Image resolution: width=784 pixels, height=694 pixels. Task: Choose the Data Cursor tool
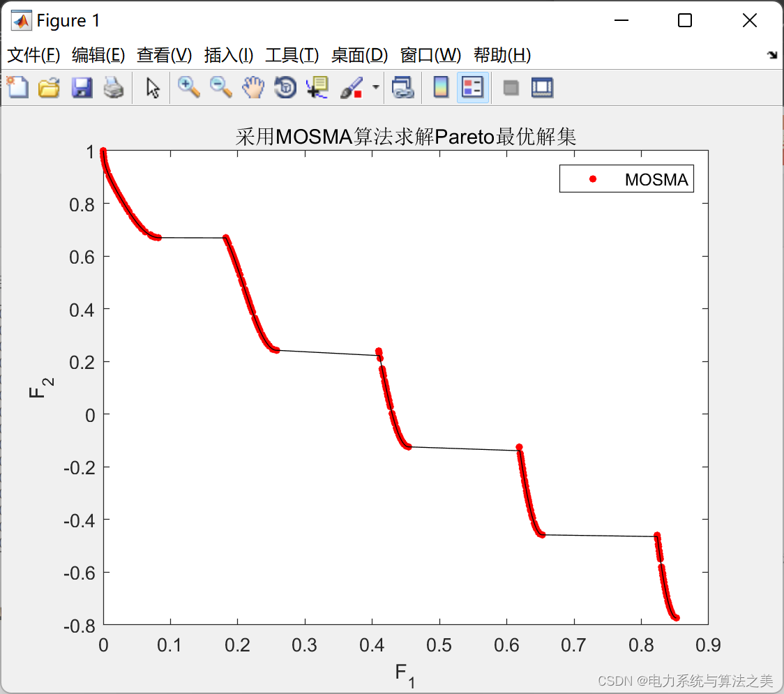pyautogui.click(x=317, y=87)
